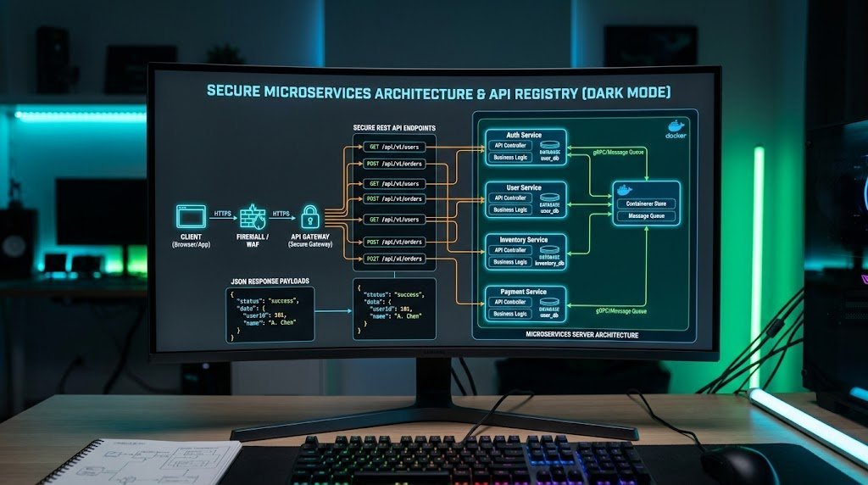Select the Inventory Service heading
Screen dimensions: 868x485
(x=524, y=240)
